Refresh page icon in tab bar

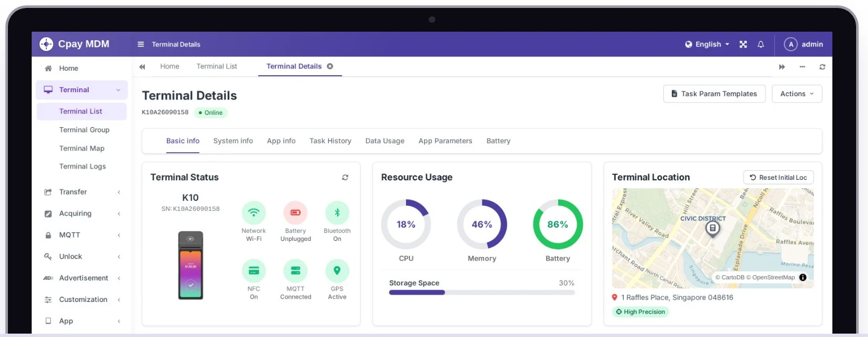(822, 67)
